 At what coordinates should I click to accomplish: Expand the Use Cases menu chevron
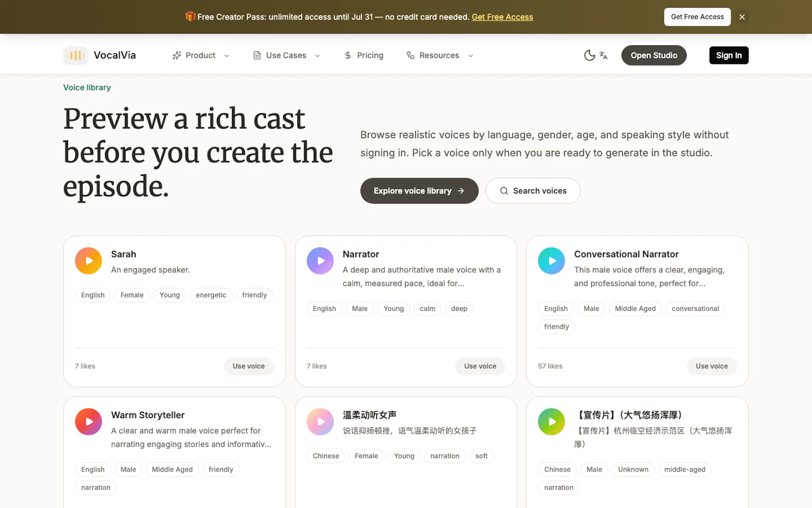pyautogui.click(x=318, y=56)
